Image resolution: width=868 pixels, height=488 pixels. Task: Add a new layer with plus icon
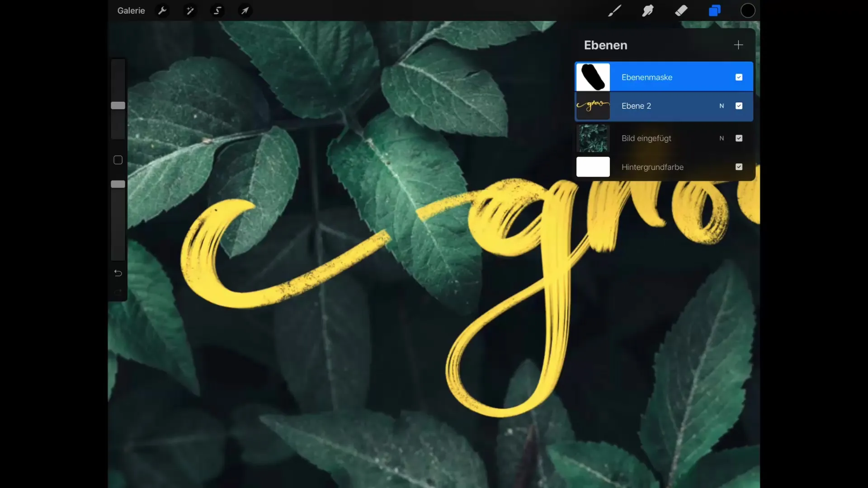tap(738, 45)
